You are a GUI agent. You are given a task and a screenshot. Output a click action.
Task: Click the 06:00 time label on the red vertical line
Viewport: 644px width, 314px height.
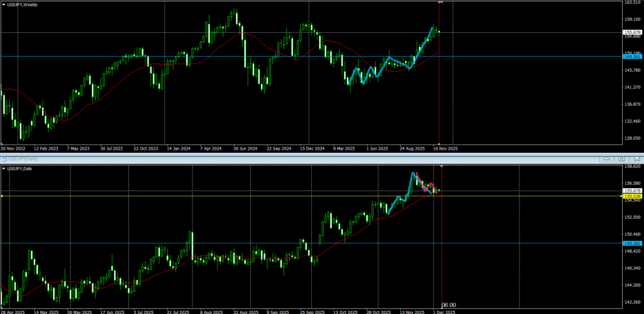click(448, 305)
